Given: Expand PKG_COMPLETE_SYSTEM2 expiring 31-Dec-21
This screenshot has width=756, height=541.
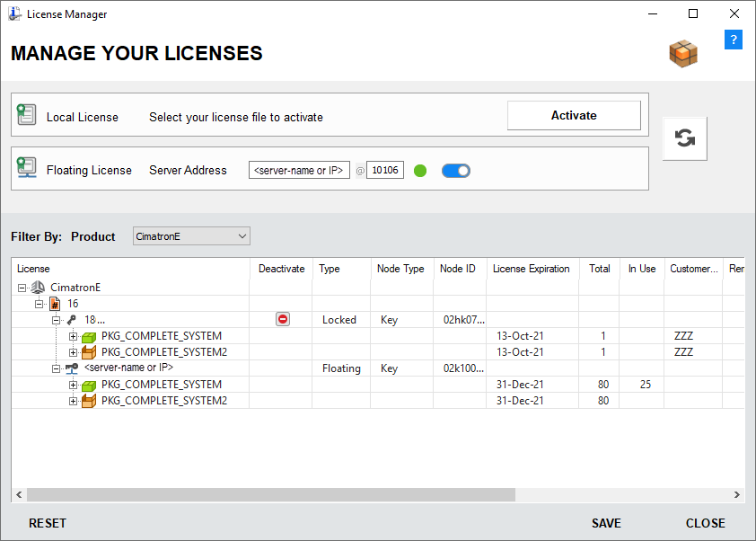Looking at the screenshot, I should (x=73, y=401).
